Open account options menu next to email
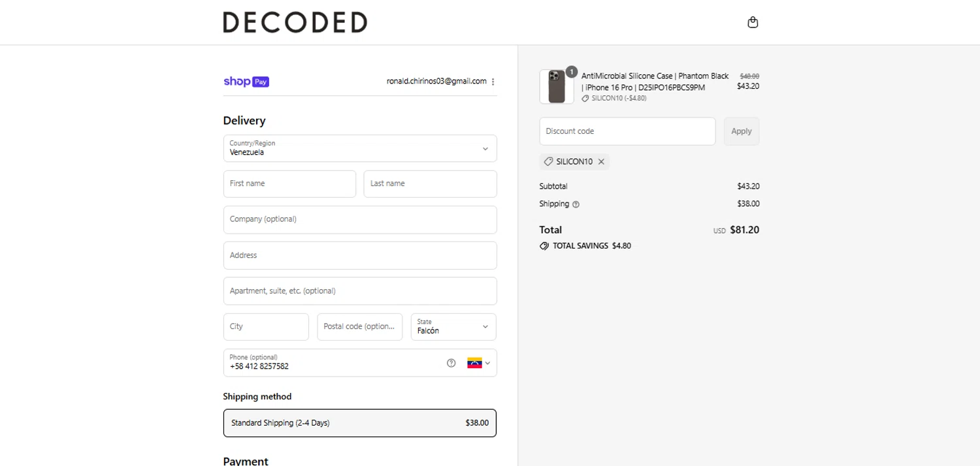The height and width of the screenshot is (466, 980). click(493, 82)
